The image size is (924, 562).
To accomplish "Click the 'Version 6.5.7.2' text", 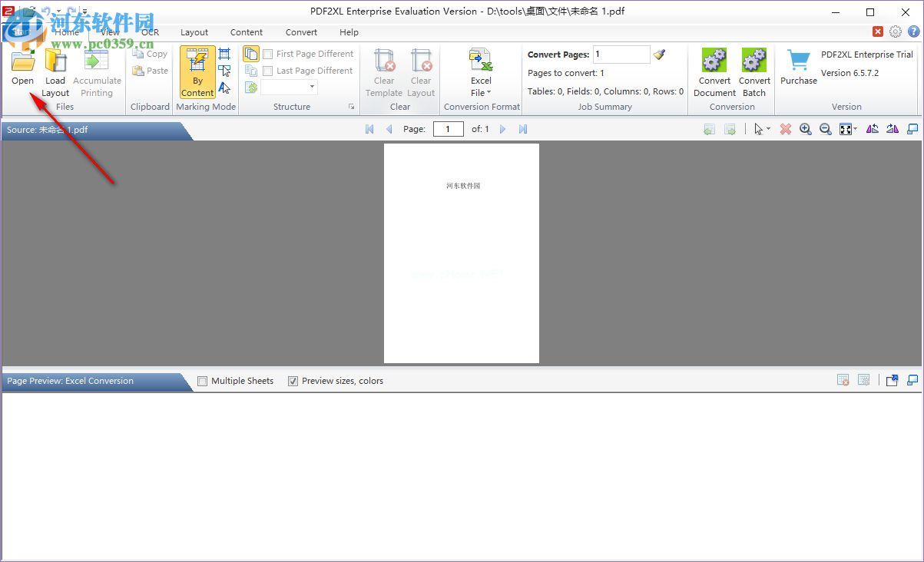I will tap(849, 73).
